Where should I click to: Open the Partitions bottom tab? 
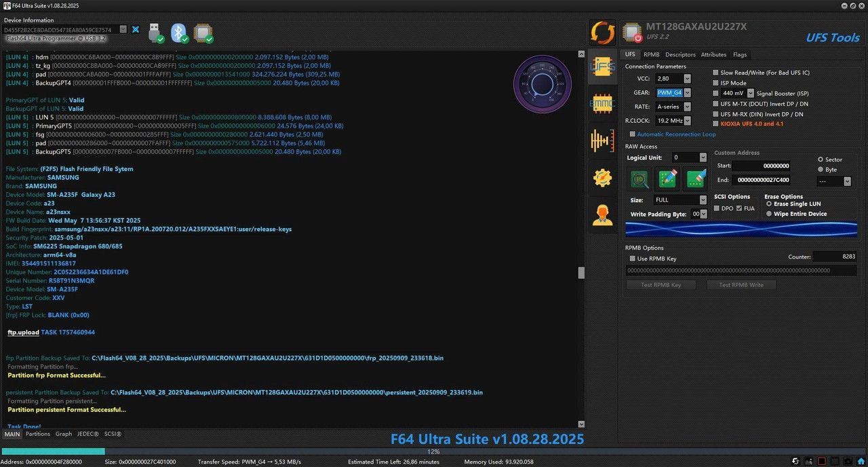pos(38,434)
